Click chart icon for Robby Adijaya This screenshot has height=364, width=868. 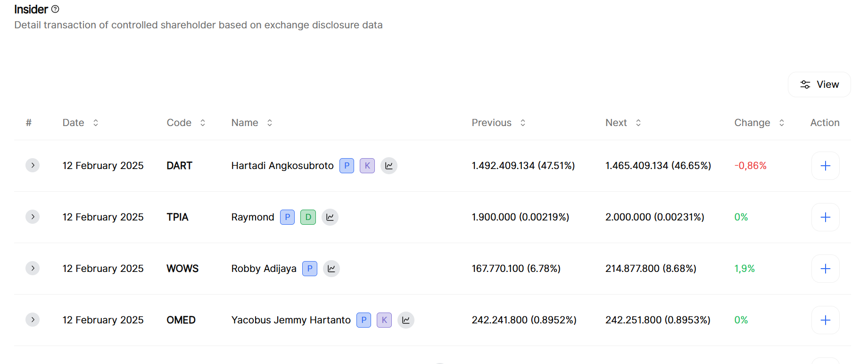point(331,269)
